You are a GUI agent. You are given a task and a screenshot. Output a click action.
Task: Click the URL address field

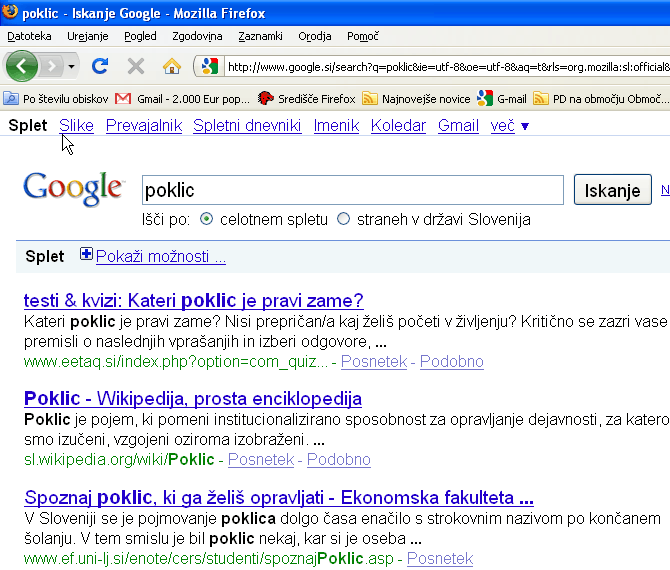coord(447,67)
